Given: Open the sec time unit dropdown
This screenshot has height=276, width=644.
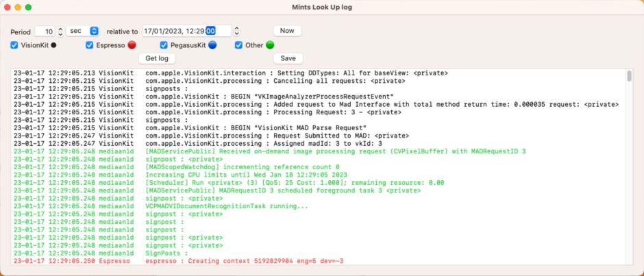Looking at the screenshot, I should (x=84, y=31).
